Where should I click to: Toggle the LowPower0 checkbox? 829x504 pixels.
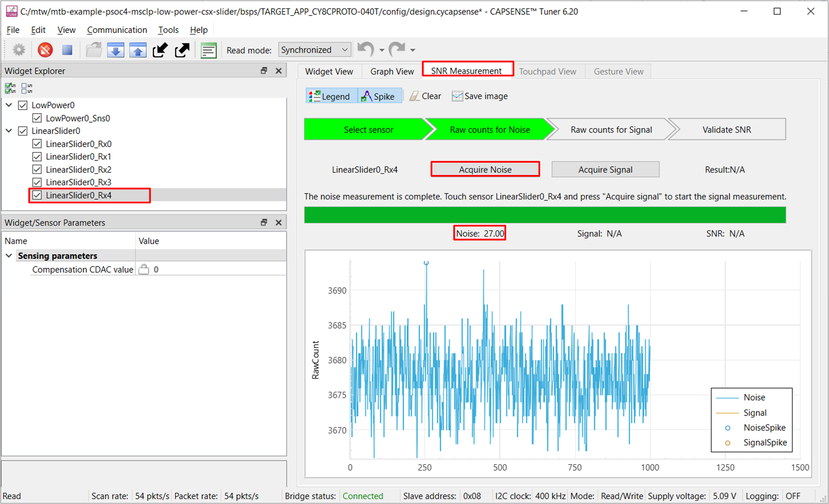point(22,106)
